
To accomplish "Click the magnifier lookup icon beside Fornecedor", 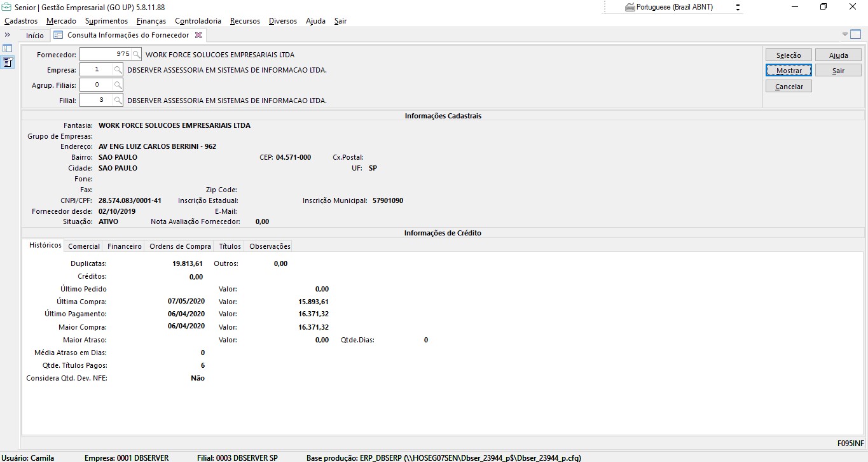I will pos(137,55).
